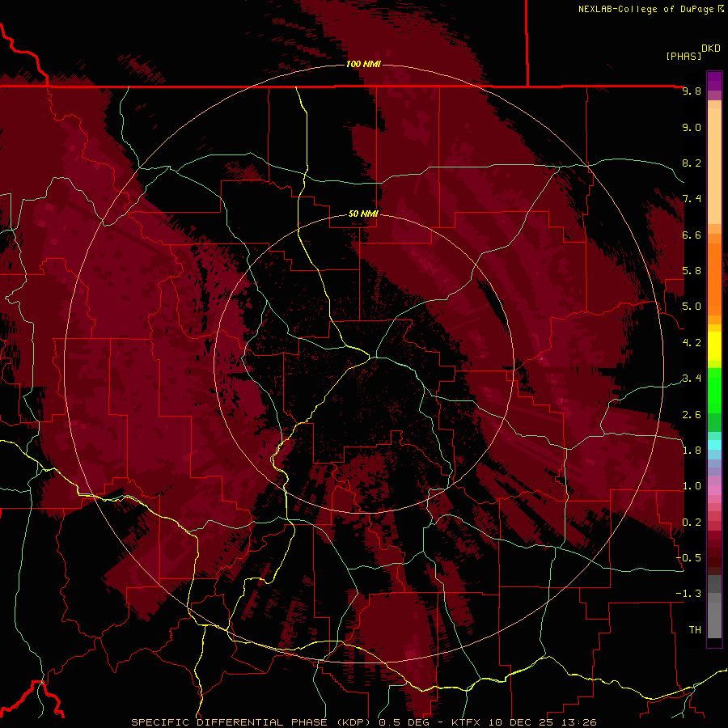Select the -0.5 legend value
The width and height of the screenshot is (728, 728).
[688, 558]
